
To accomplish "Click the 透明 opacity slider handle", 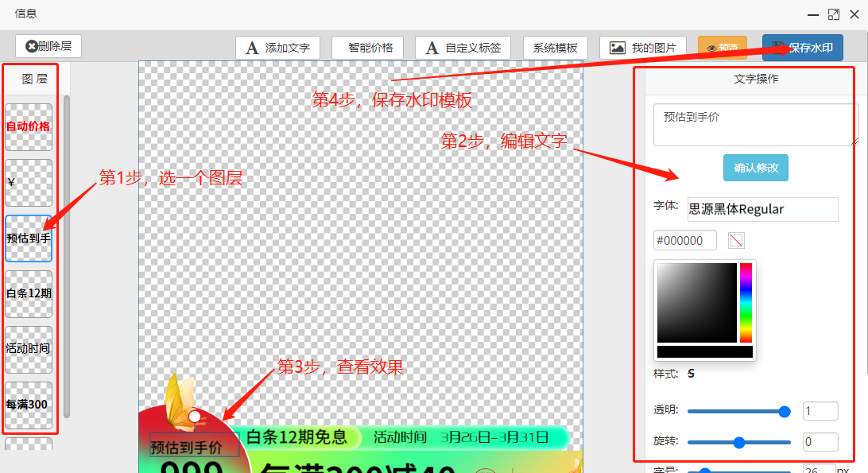I will (x=785, y=411).
